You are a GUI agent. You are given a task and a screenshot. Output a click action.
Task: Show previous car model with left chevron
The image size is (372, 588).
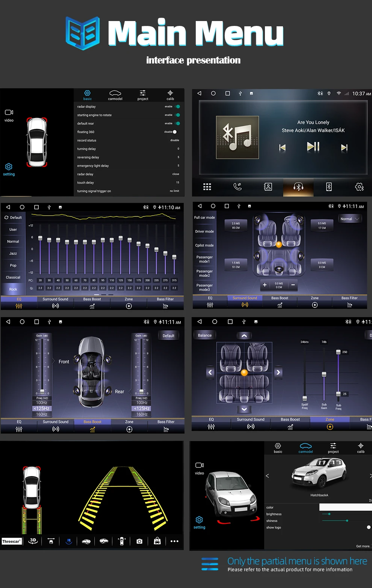click(268, 476)
